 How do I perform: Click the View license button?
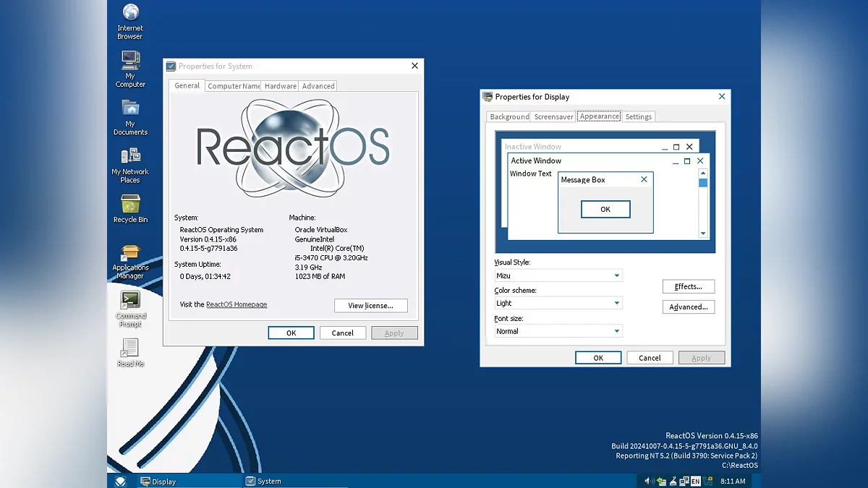pyautogui.click(x=370, y=306)
